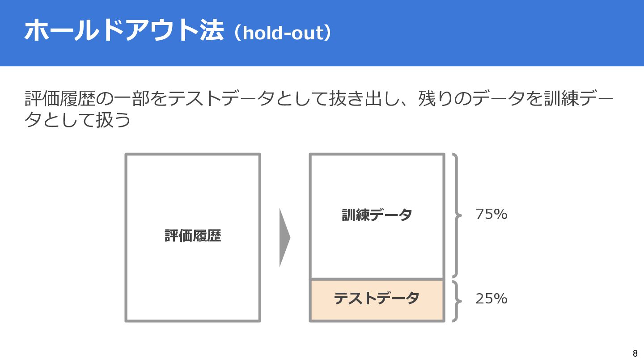Screen dimensions: 644x362
Task: Click the テストデータ label in the orange box
Action: (377, 298)
